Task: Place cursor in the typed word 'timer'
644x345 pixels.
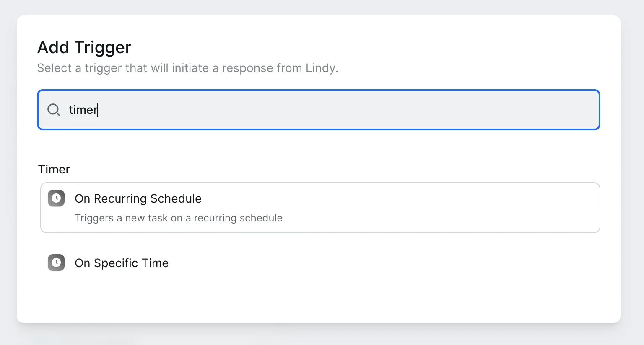Action: point(83,110)
